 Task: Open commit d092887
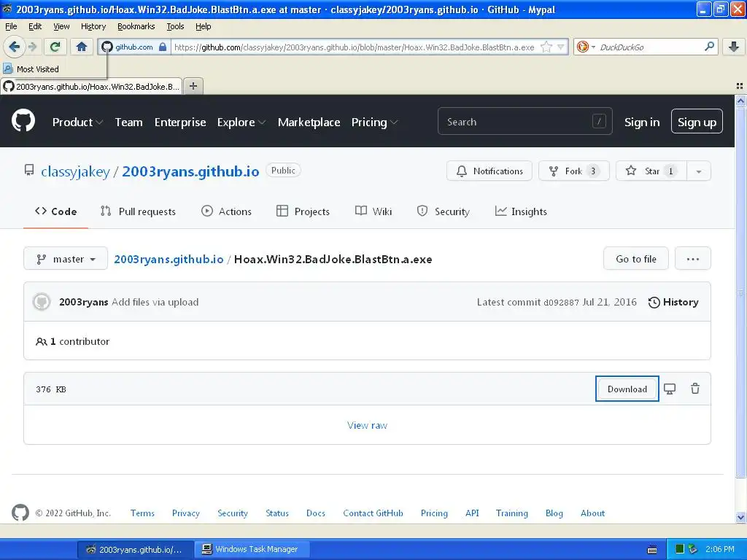point(561,303)
